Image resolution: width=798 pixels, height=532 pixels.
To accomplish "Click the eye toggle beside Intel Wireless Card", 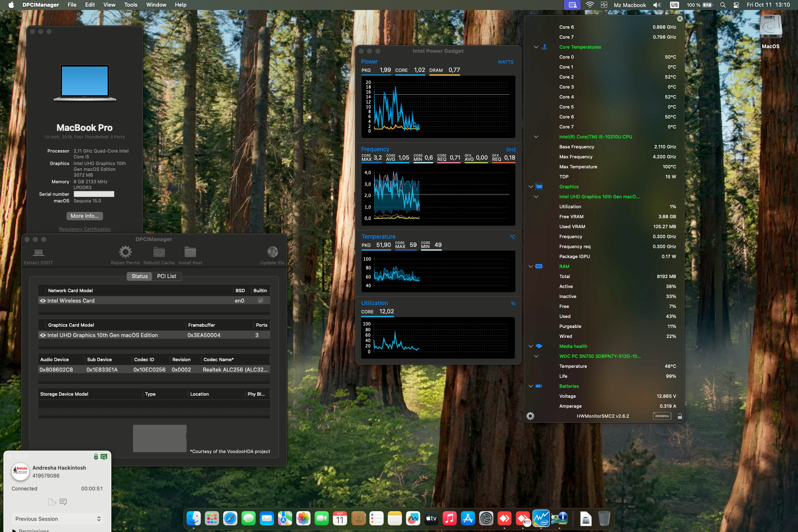I will (43, 300).
